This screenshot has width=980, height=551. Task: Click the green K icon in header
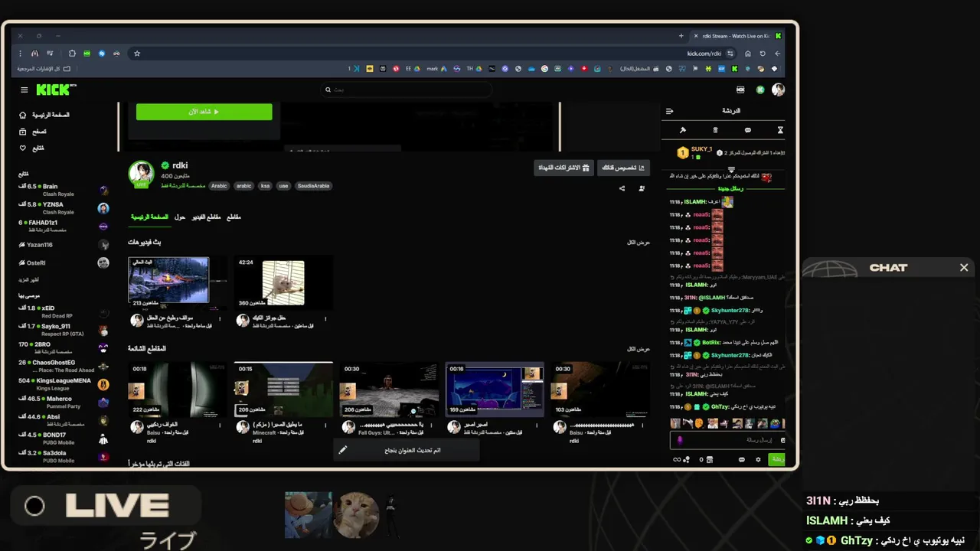click(x=760, y=90)
